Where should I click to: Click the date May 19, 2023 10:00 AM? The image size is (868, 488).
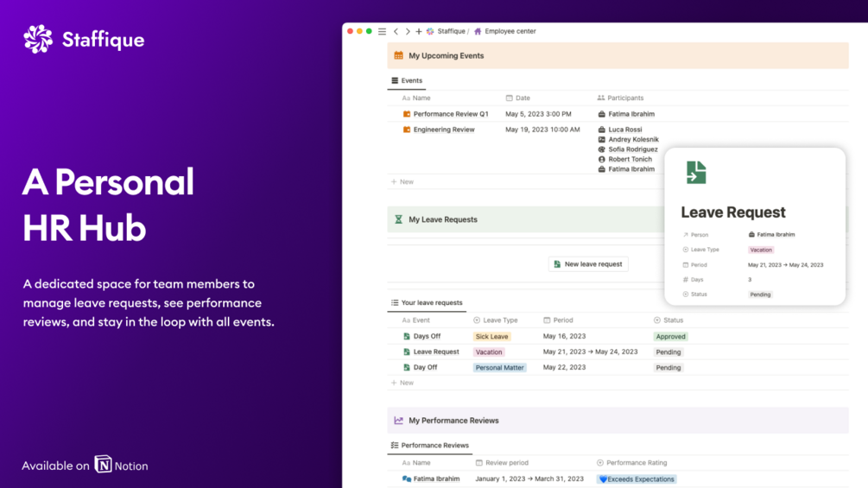coord(542,130)
